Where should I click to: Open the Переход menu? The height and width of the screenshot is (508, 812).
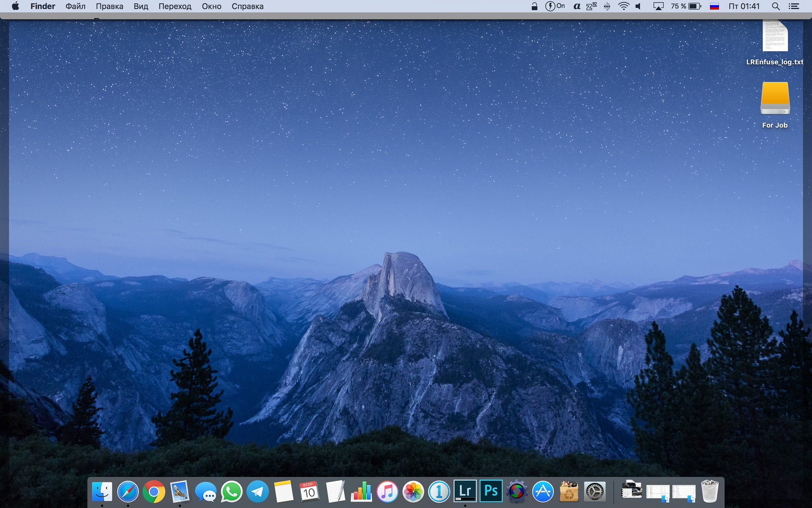coord(175,6)
